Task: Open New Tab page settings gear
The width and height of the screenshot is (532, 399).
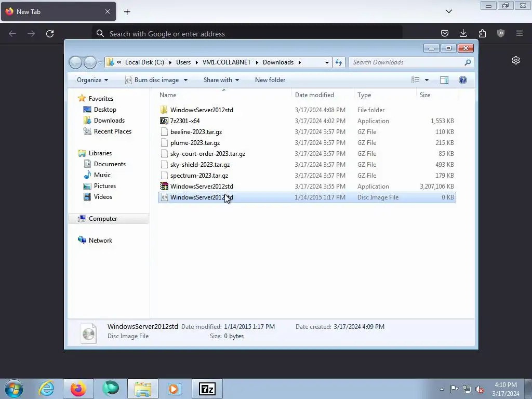Action: [516, 60]
